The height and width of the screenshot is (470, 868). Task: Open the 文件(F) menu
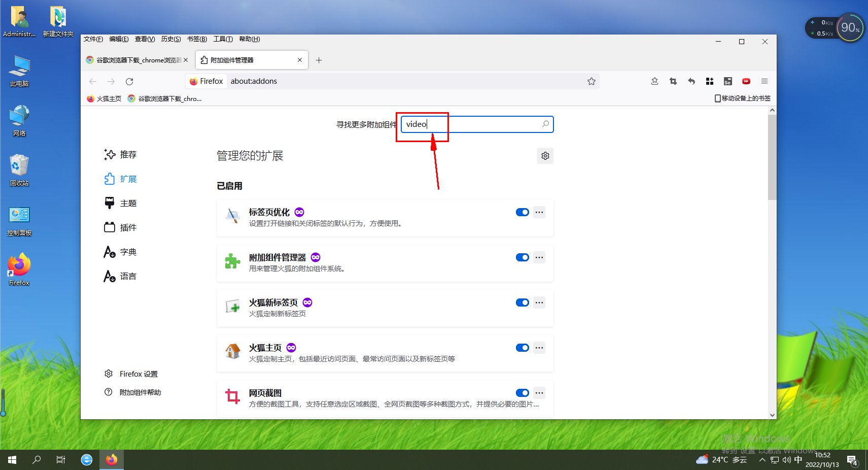(93, 39)
